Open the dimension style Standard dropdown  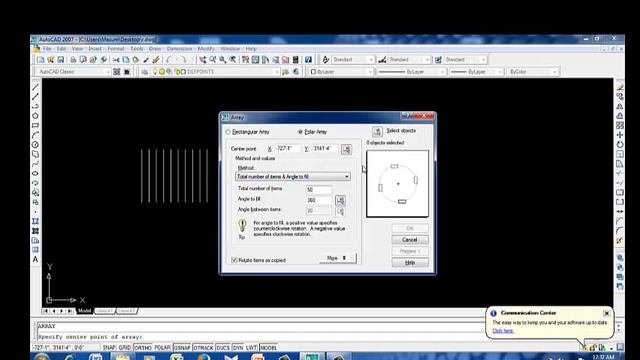(x=409, y=60)
